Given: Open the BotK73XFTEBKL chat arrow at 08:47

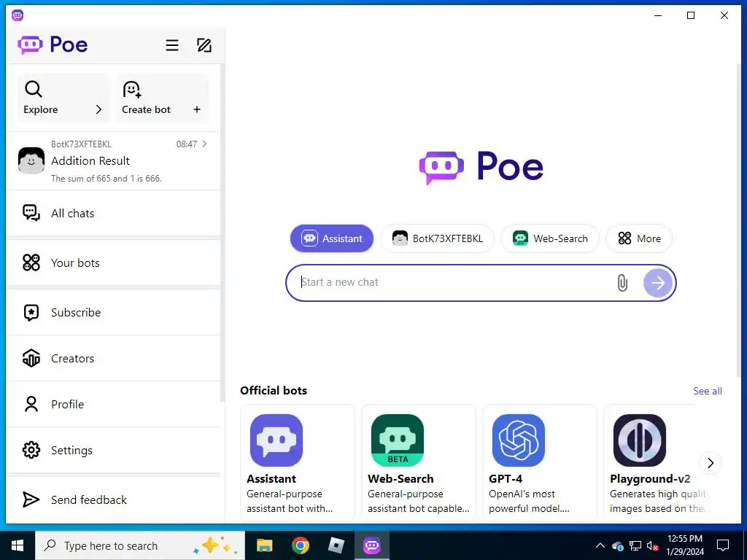Looking at the screenshot, I should point(204,144).
